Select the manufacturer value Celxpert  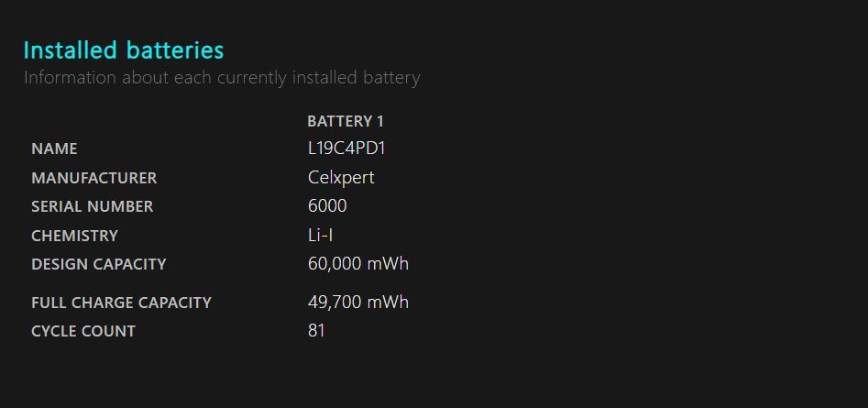341,178
